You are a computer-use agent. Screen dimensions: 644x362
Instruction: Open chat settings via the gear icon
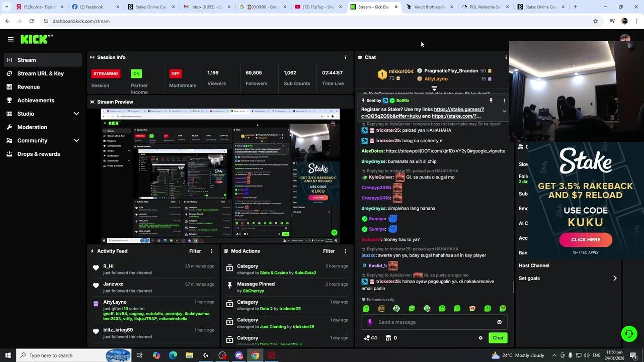click(480, 338)
